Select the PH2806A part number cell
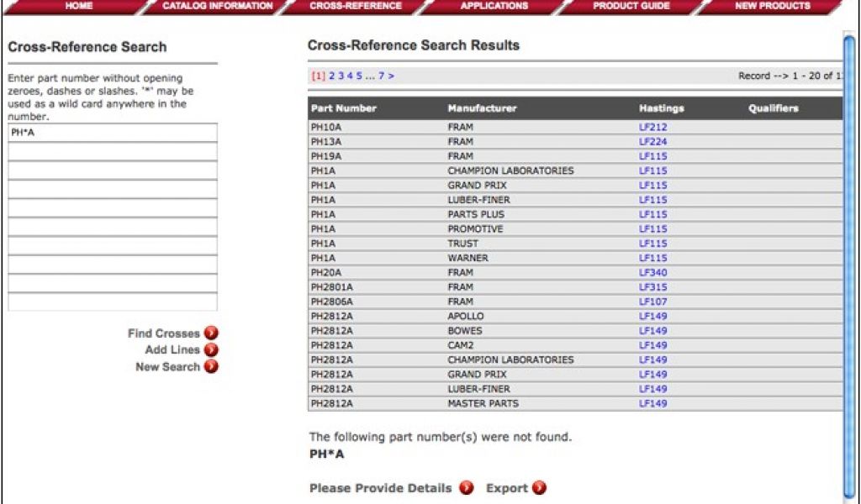This screenshot has height=504, width=861. click(331, 302)
